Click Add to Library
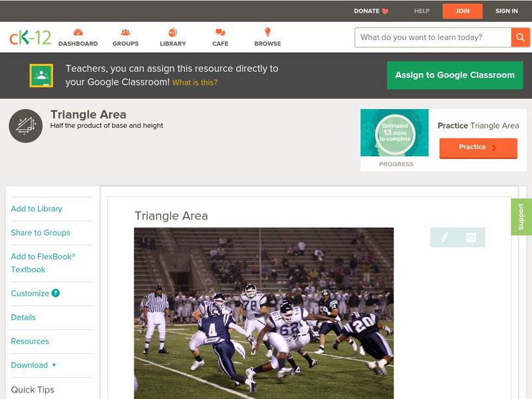 [37, 209]
